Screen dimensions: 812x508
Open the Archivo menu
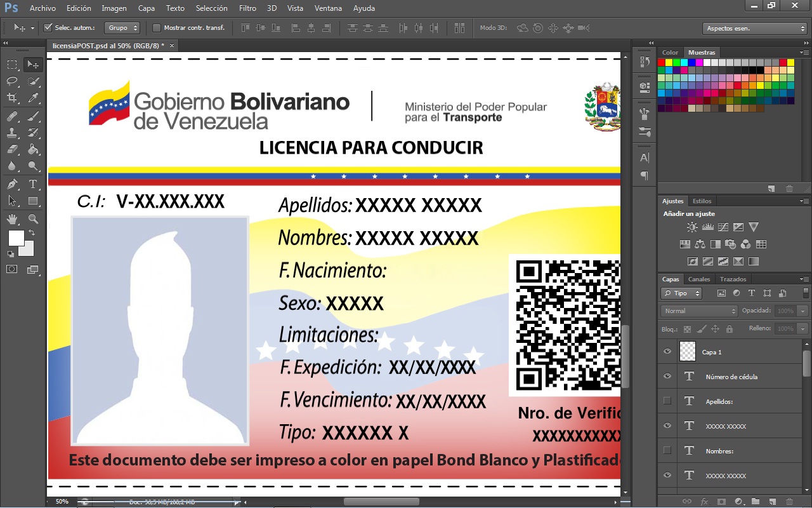click(x=43, y=8)
